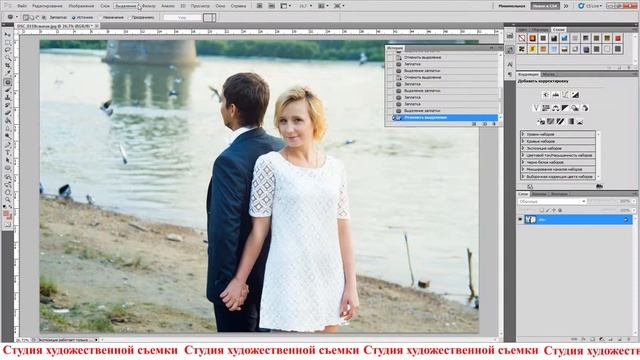This screenshot has width=640, height=360.
Task: Toggle lock all in Layers panel
Action: pyautogui.click(x=560, y=210)
